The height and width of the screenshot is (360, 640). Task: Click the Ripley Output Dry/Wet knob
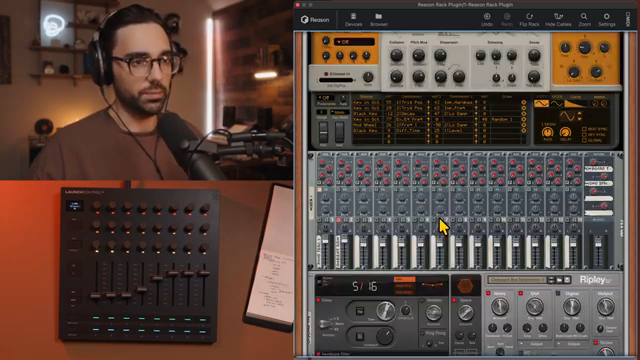[605, 307]
